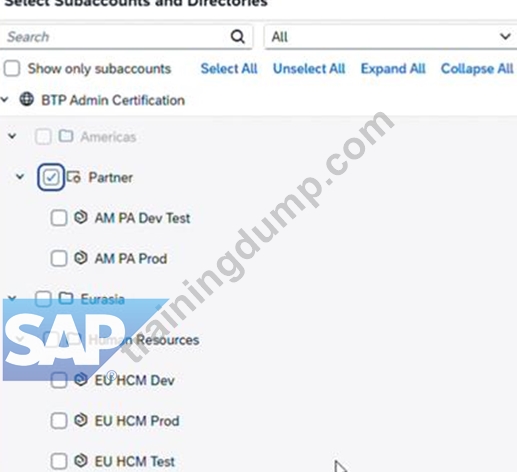Click the globe icon beside BTP Admin Certification
The height and width of the screenshot is (472, 517).
(x=26, y=99)
